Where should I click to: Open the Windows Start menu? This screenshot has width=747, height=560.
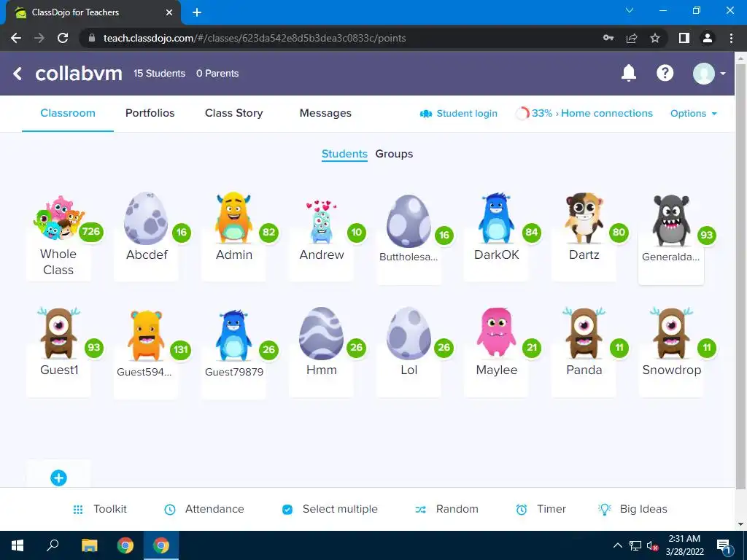point(18,545)
